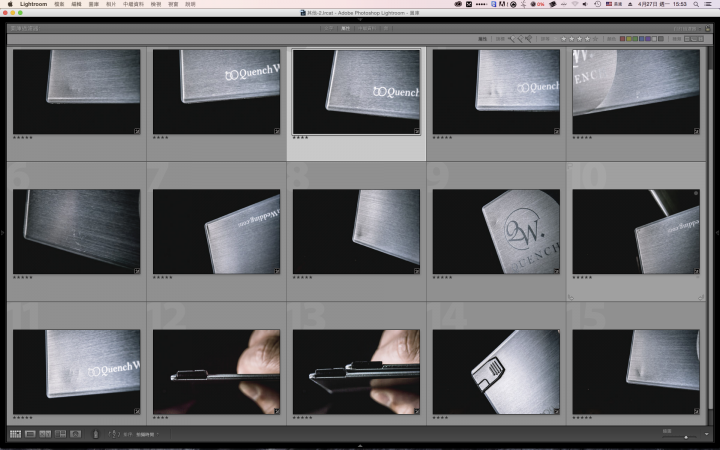Filter kind by master photos (first icon)
The height and width of the screenshot is (450, 720).
coord(687,39)
